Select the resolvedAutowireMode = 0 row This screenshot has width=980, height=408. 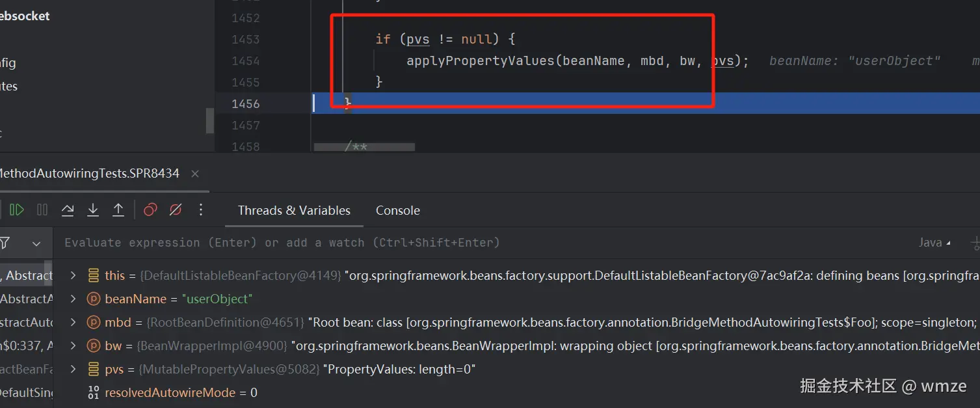tap(181, 392)
